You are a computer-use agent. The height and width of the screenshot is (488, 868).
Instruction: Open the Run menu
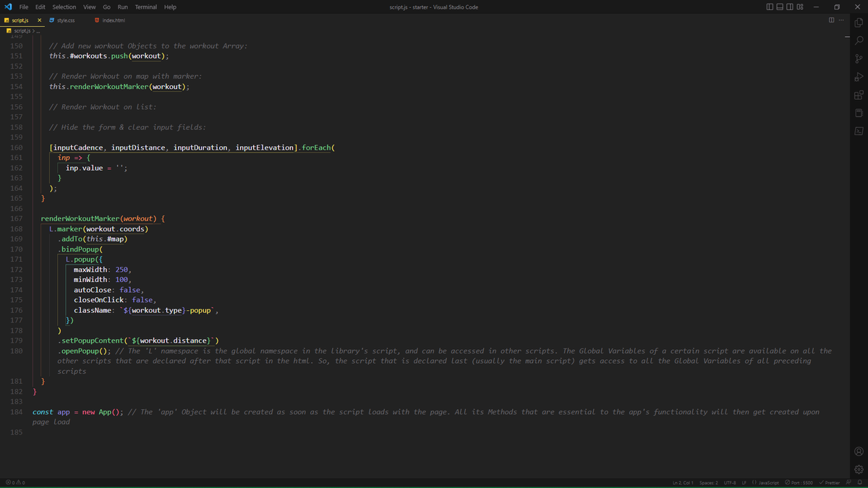123,7
